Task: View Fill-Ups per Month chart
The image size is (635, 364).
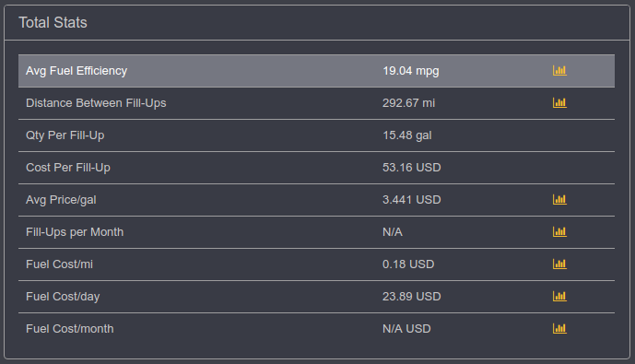Action: click(x=559, y=232)
